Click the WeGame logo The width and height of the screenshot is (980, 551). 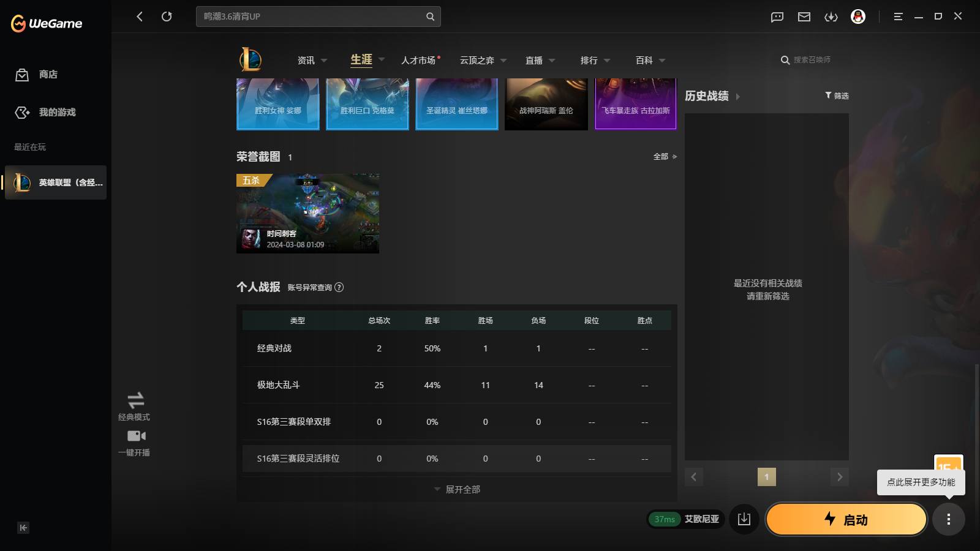47,23
